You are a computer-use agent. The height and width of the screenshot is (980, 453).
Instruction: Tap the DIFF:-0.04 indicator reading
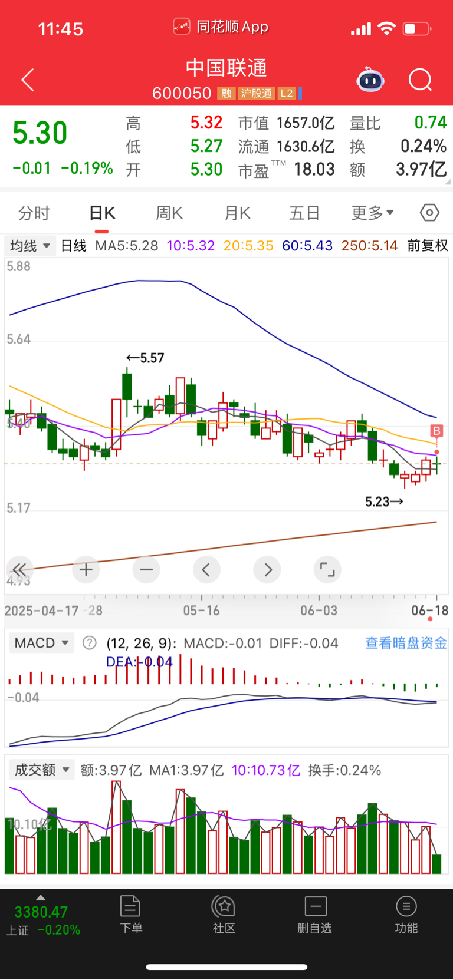(304, 643)
